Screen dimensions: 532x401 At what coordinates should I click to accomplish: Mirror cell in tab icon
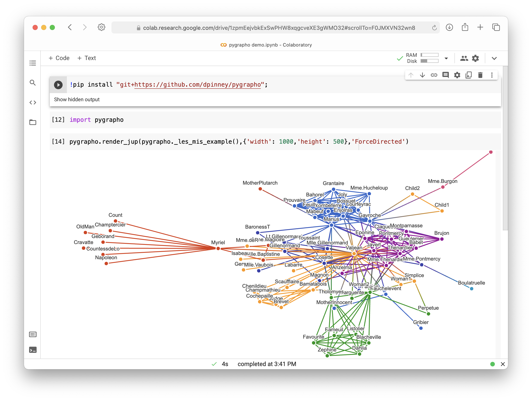469,75
